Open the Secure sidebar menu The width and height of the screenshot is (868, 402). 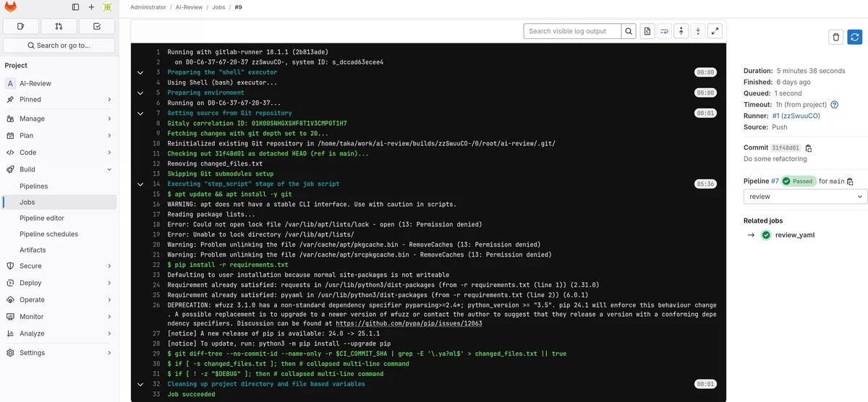pos(59,266)
